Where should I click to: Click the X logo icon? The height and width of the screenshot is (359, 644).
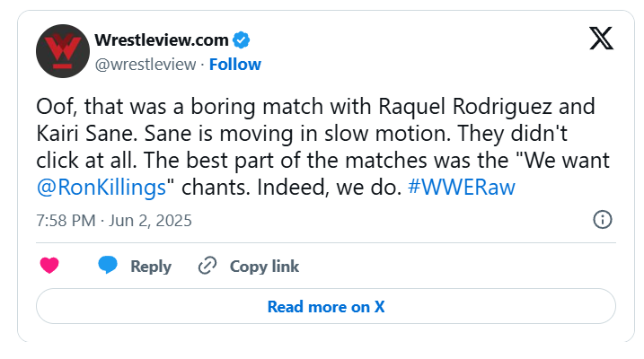coord(601,38)
